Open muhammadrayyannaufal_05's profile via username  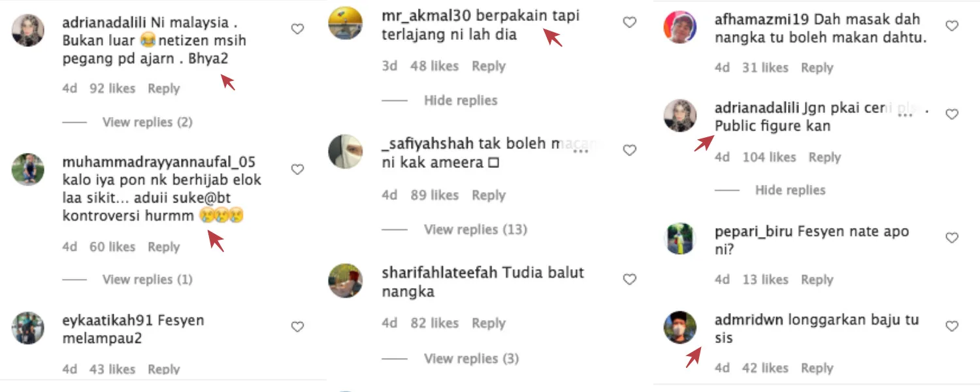pyautogui.click(x=159, y=161)
